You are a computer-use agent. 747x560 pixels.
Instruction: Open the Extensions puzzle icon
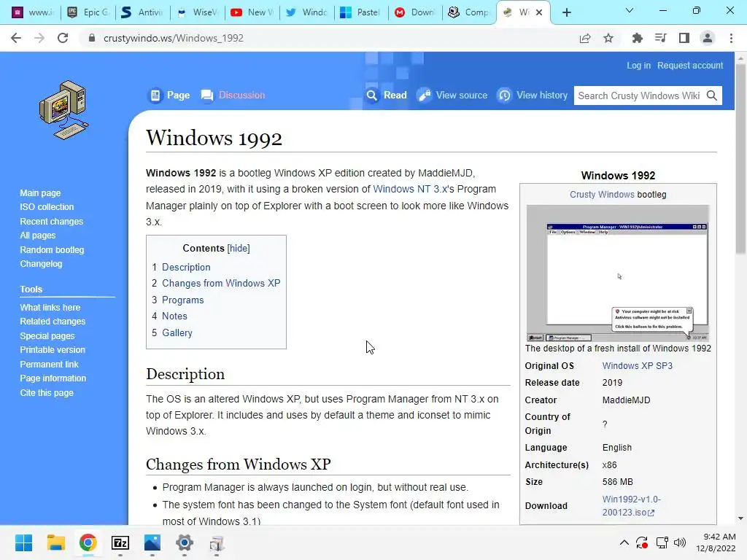[x=637, y=38]
